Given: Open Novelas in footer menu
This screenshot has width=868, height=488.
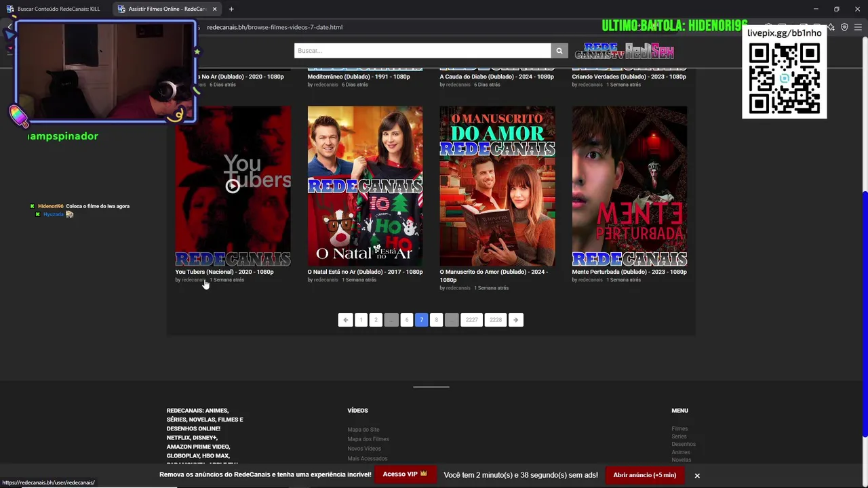Looking at the screenshot, I should click(682, 460).
